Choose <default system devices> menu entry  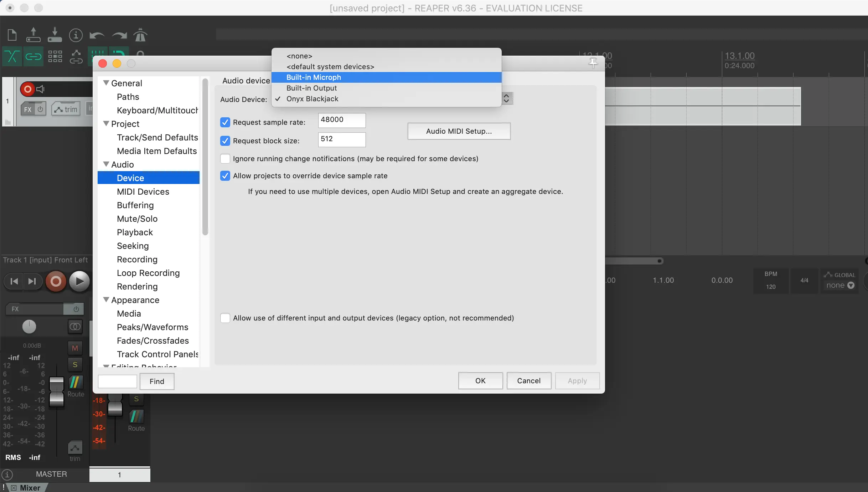[x=330, y=67]
